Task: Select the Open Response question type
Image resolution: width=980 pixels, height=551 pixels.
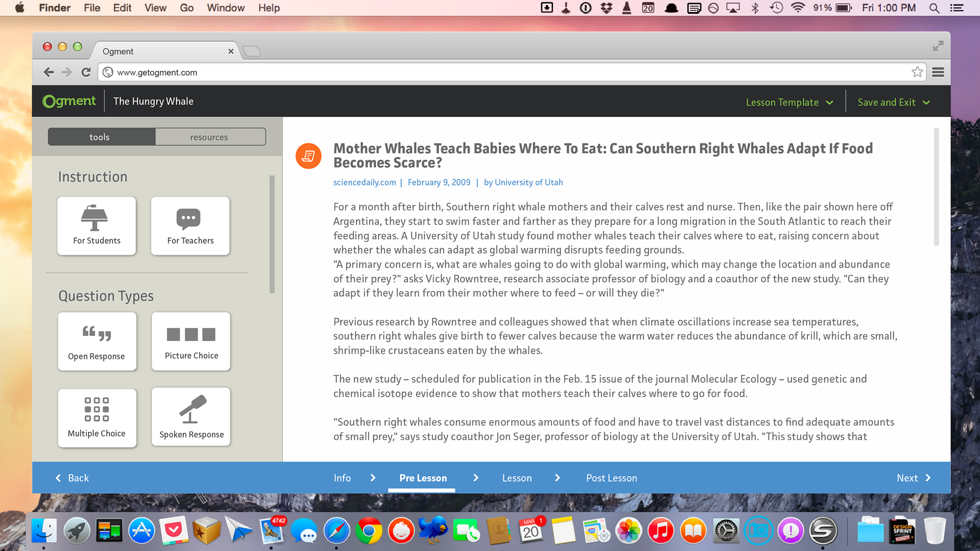Action: pyautogui.click(x=97, y=341)
